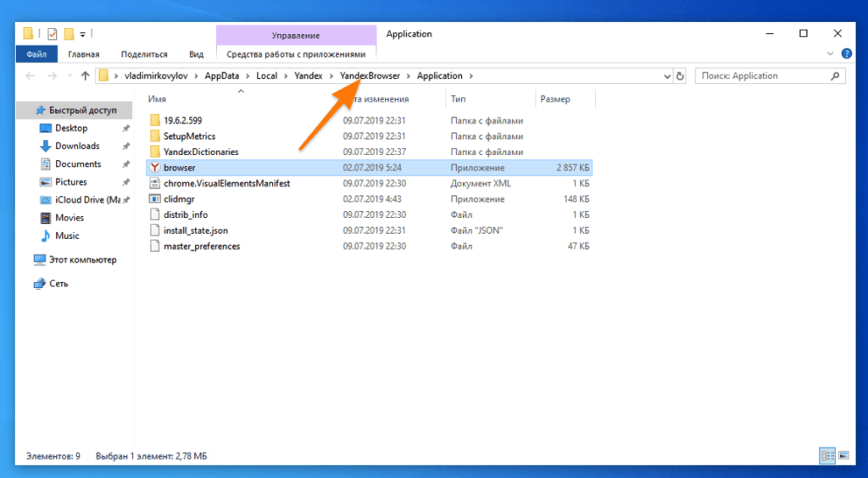Viewport: 868px width, 478px height.
Task: Open Explorer help question mark
Action: [847, 53]
